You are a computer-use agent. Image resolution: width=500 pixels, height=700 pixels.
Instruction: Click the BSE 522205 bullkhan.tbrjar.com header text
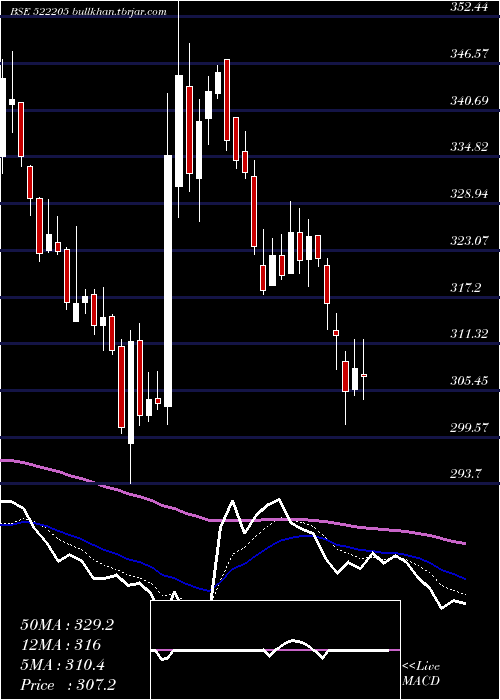(89, 12)
